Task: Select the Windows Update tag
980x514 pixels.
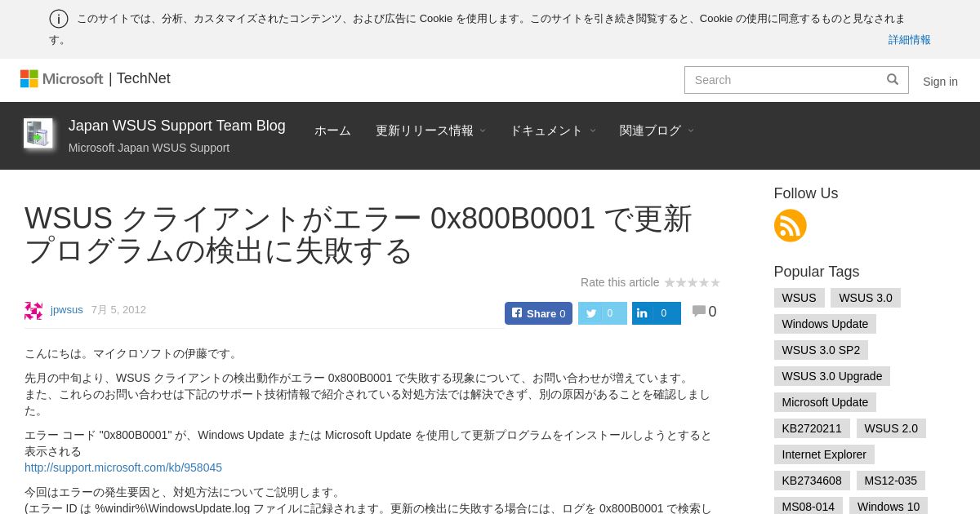Action: pos(825,324)
